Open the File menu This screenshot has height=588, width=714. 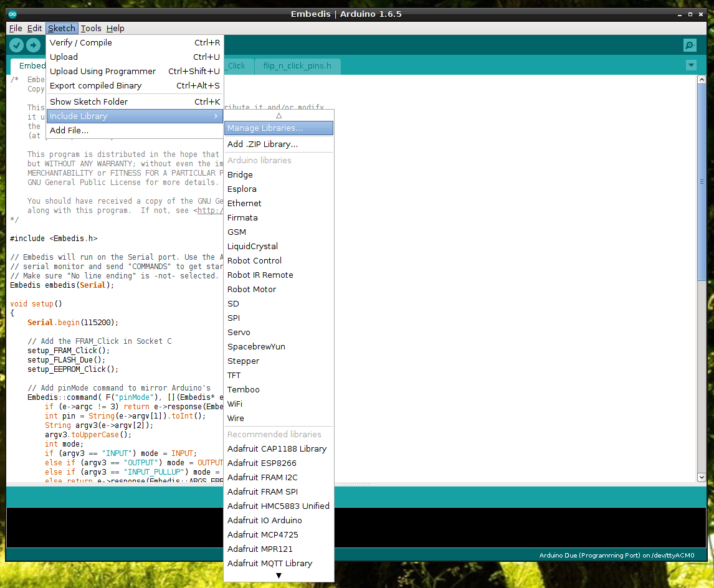(x=16, y=29)
